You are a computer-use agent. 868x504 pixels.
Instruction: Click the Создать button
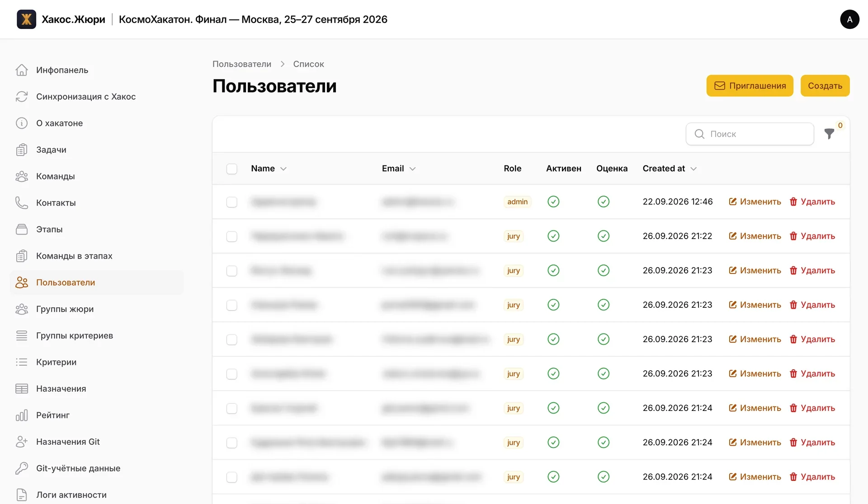pos(825,85)
